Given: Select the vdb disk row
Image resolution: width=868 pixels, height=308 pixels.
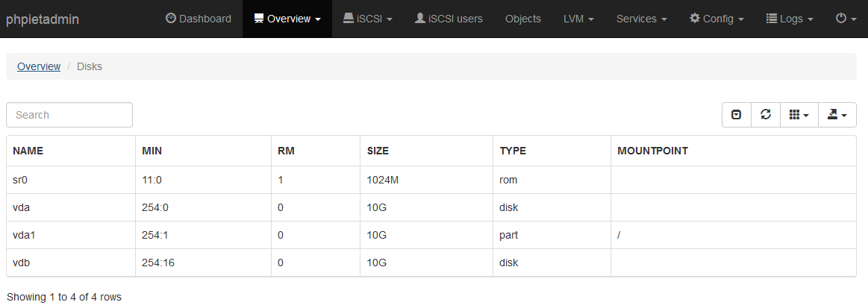Looking at the screenshot, I should tap(431, 263).
